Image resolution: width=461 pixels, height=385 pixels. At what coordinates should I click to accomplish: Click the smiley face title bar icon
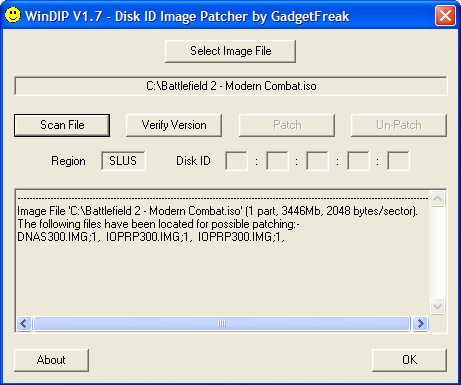tap(13, 15)
